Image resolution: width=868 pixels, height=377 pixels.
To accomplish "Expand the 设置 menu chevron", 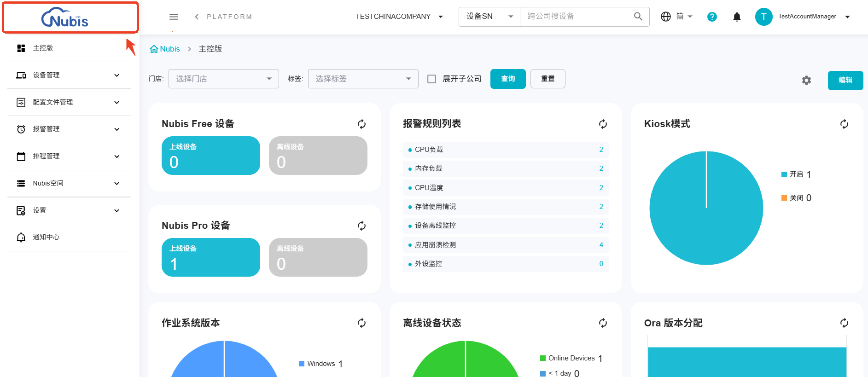I will [117, 210].
